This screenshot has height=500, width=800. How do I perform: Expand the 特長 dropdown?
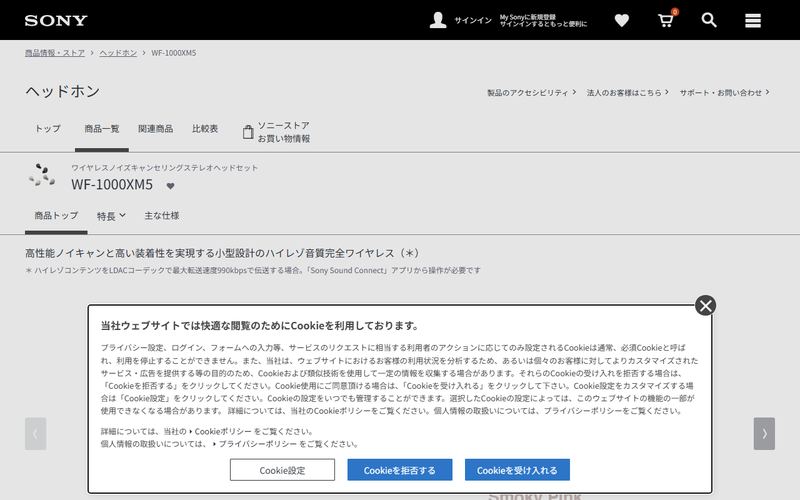click(x=111, y=216)
